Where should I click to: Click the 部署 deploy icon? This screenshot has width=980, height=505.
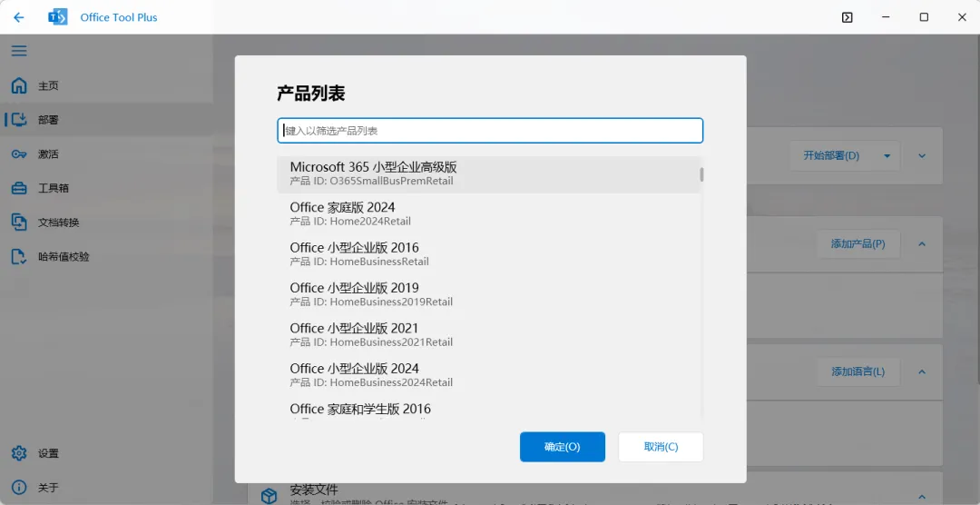19,120
